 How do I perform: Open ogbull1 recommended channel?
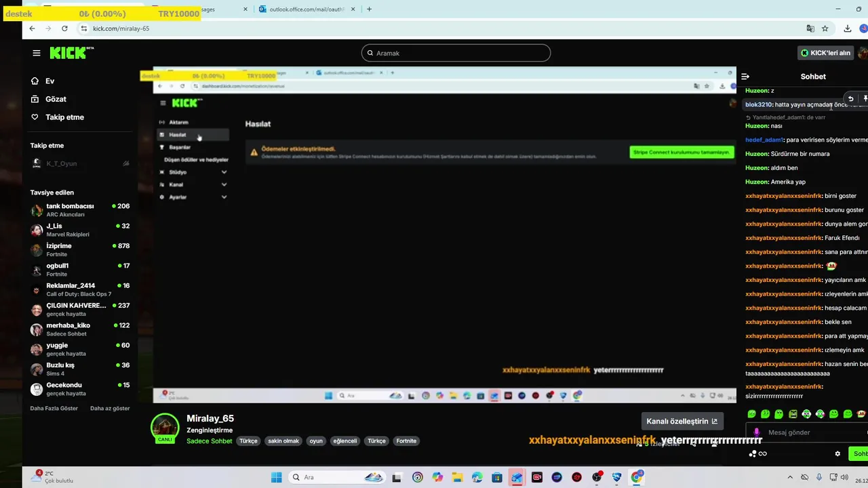click(x=80, y=270)
